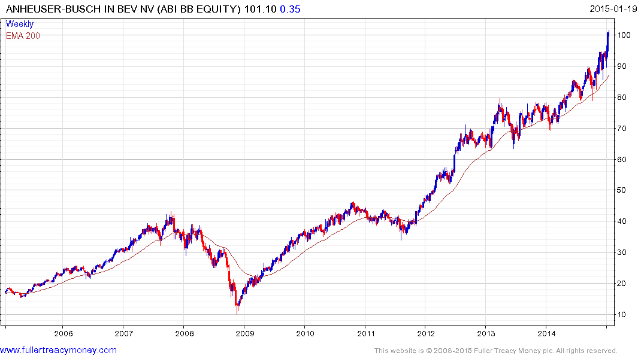Click the 100 price axis label
The width and height of the screenshot is (644, 359).
[x=624, y=35]
